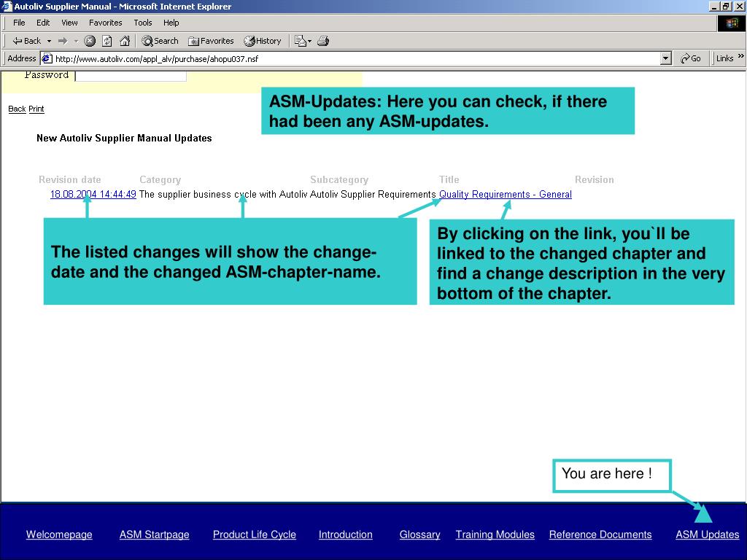Click the Category column header

pyautogui.click(x=160, y=179)
